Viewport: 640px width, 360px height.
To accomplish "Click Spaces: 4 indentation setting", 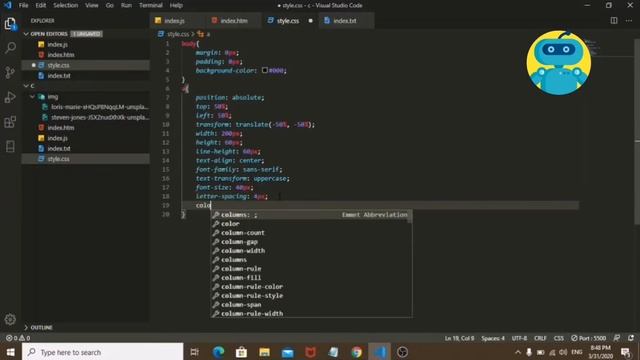I will [x=493, y=338].
